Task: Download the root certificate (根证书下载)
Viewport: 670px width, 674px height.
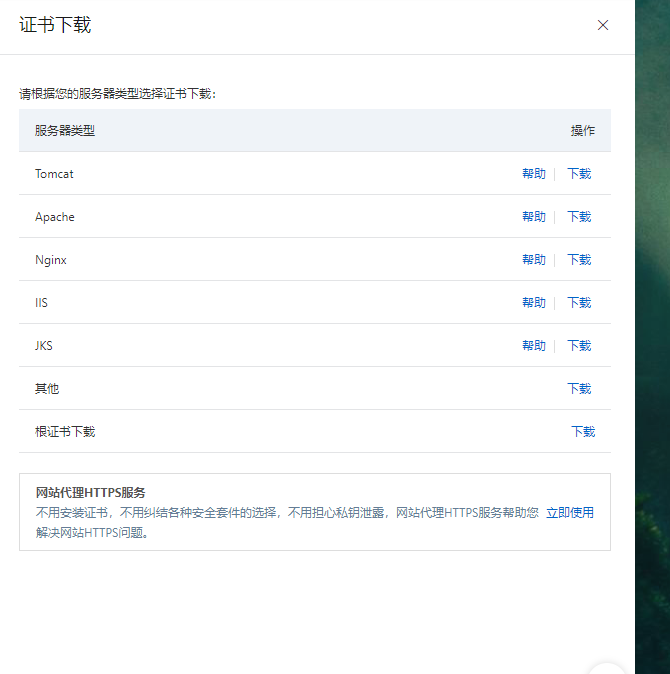Action: tap(583, 432)
